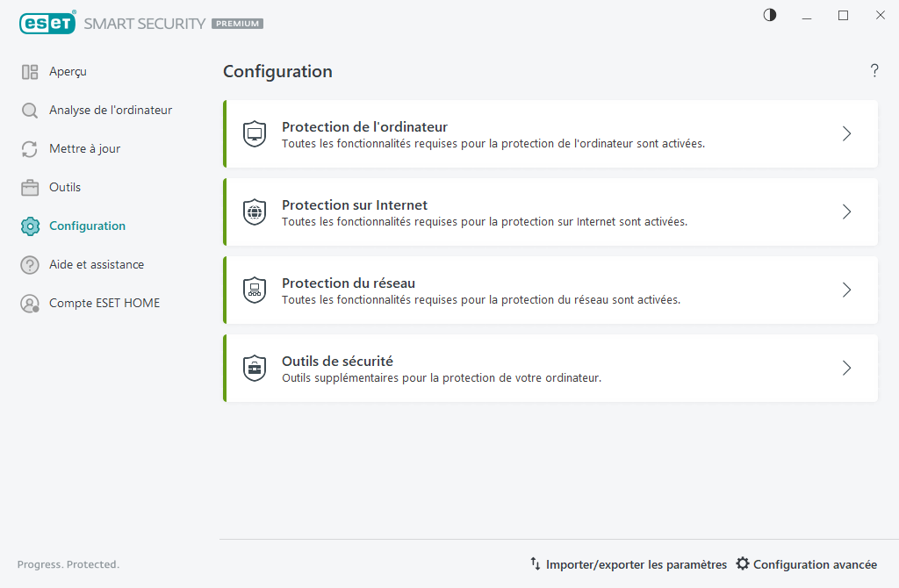Image resolution: width=899 pixels, height=588 pixels.
Task: Open Configuration avancée settings link
Action: (x=806, y=564)
